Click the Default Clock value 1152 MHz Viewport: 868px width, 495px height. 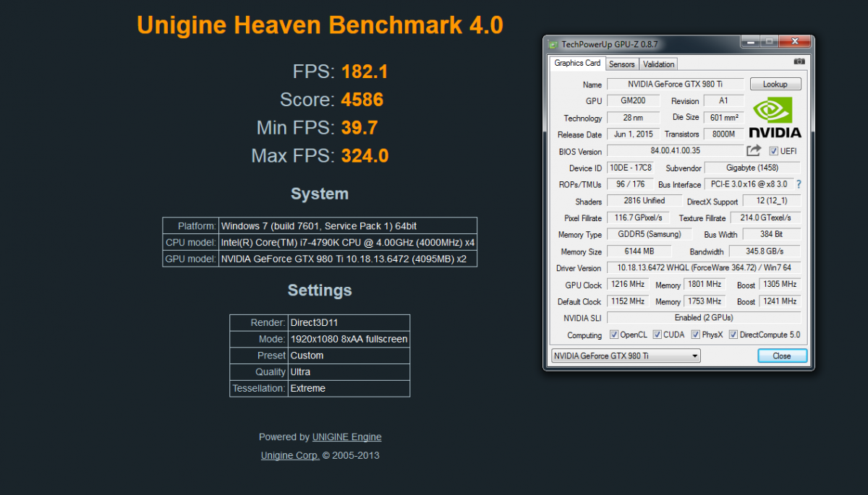(628, 301)
